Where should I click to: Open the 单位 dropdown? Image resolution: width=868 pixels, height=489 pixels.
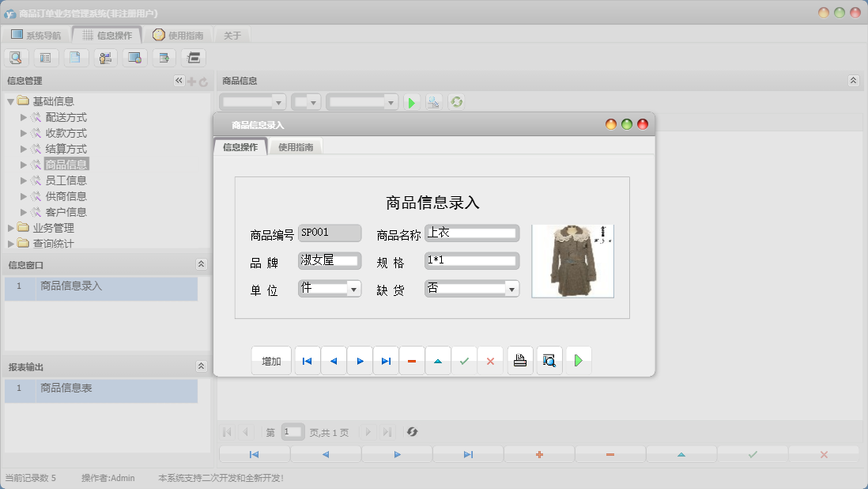[353, 290]
